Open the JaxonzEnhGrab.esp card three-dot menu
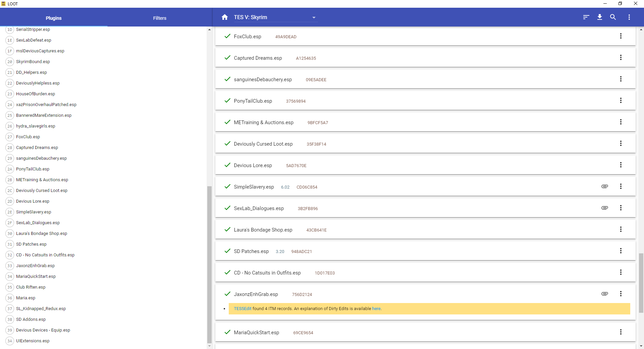The height and width of the screenshot is (349, 644). (621, 294)
